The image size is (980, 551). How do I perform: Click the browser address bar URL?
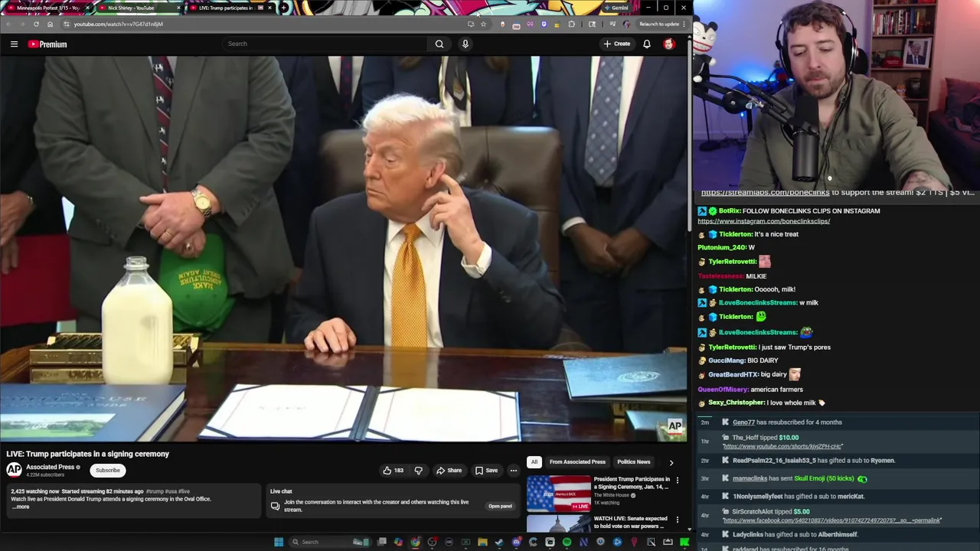(119, 24)
